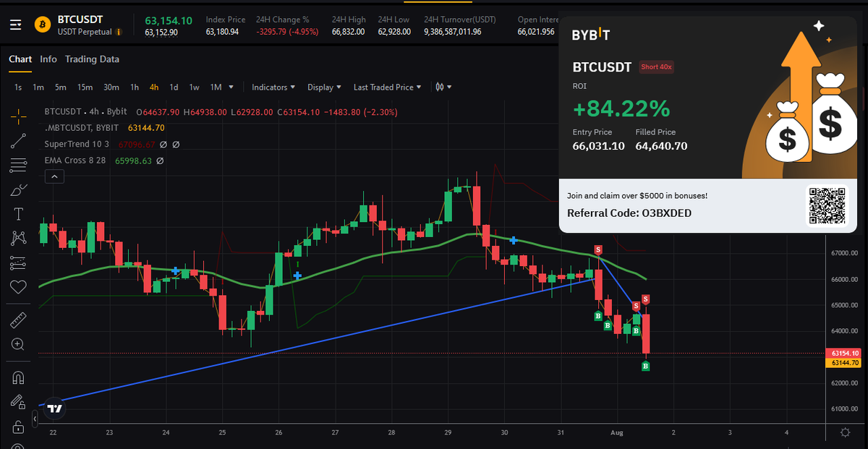Select the 4h timeframe
The width and height of the screenshot is (868, 449).
pyautogui.click(x=154, y=87)
